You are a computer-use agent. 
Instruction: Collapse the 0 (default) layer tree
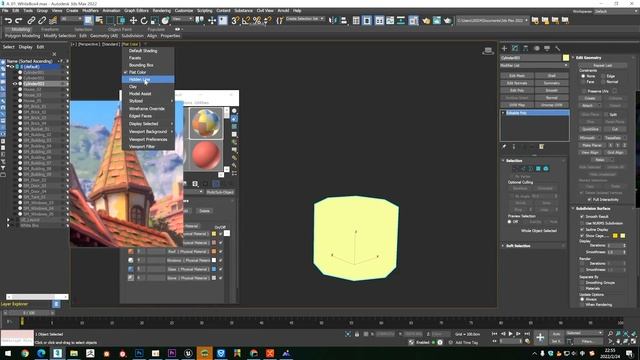tap(8, 67)
